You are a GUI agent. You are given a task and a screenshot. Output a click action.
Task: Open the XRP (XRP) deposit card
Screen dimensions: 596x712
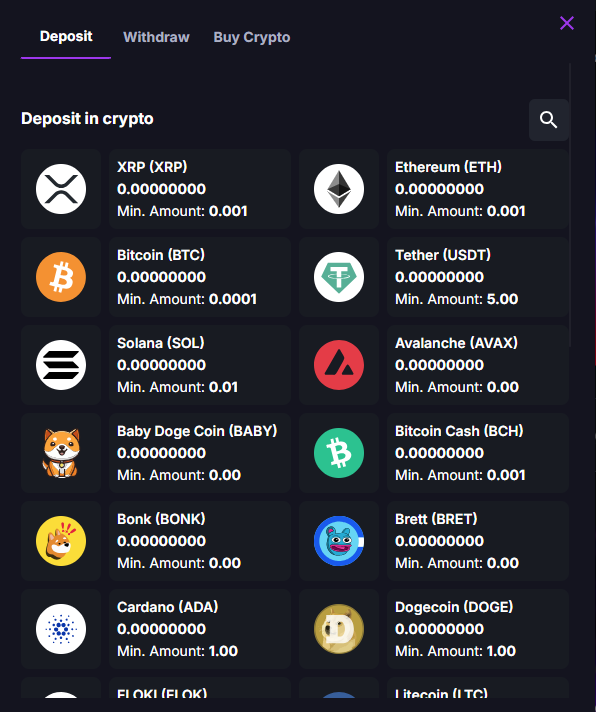(200, 189)
